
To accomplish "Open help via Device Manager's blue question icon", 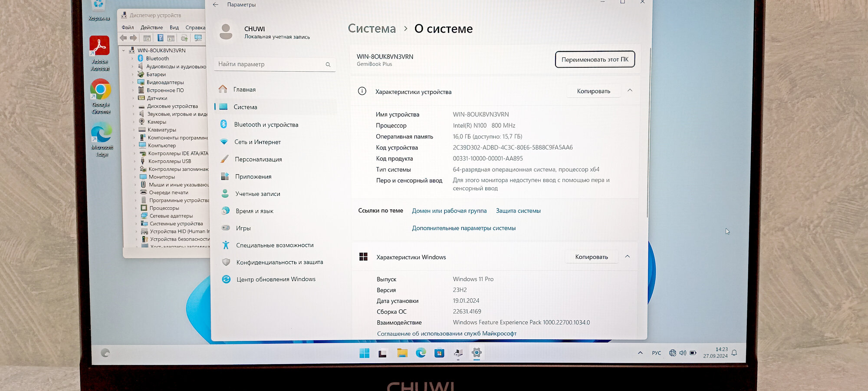I will pos(160,38).
